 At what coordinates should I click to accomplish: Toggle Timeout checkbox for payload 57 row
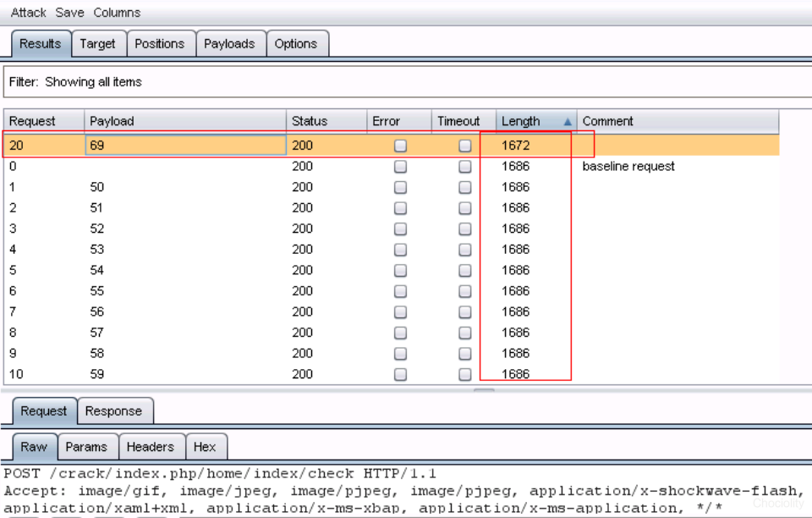(465, 333)
